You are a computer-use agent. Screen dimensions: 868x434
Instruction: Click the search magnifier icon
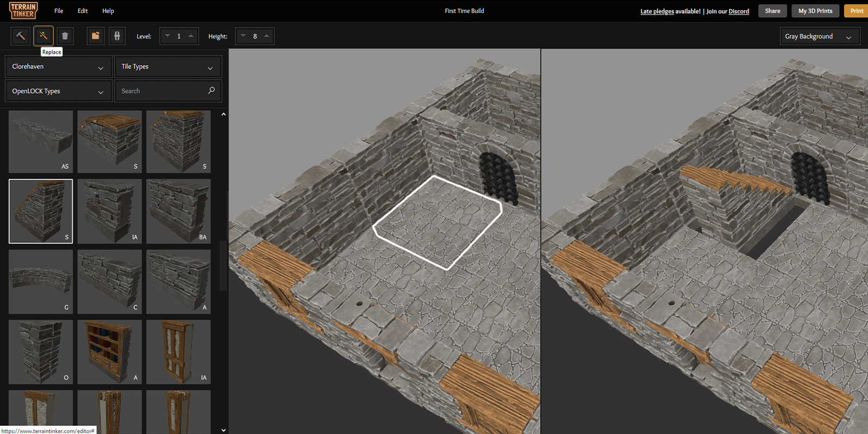point(212,91)
